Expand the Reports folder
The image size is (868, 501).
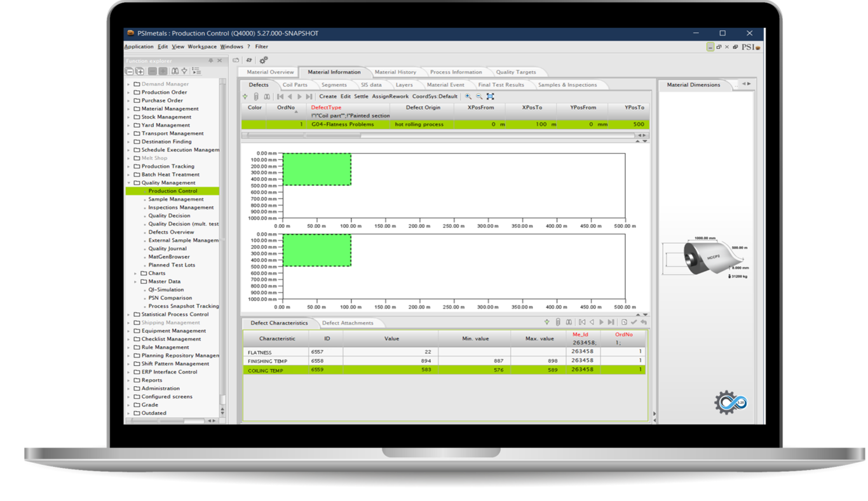click(x=129, y=380)
